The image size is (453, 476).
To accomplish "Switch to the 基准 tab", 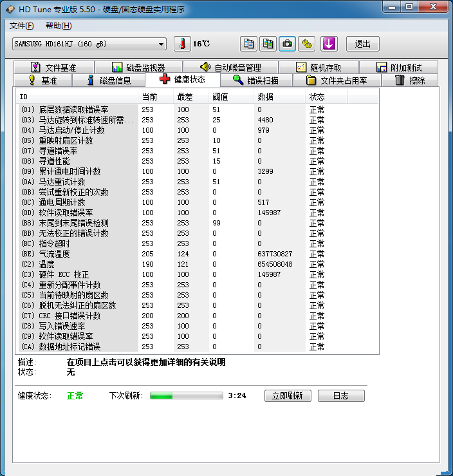I will [x=42, y=80].
